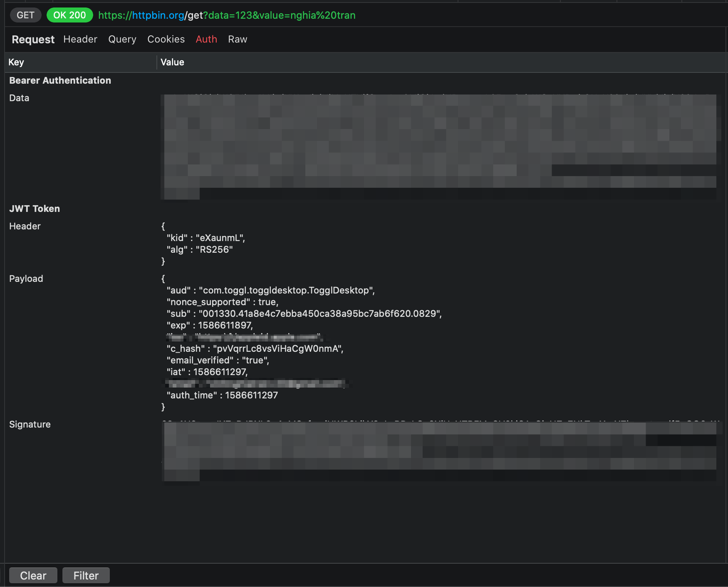
Task: Switch to the Header tab
Action: point(80,39)
